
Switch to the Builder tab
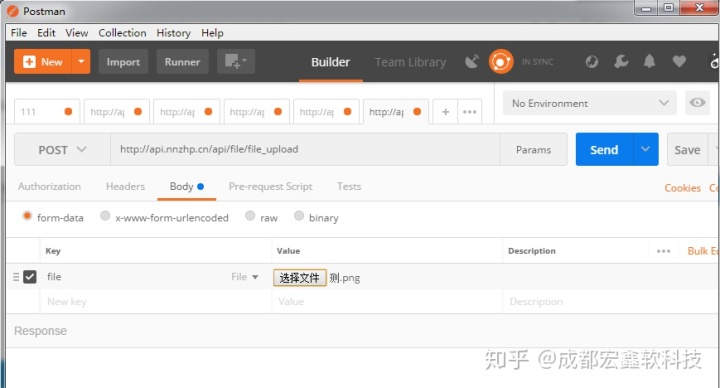coord(331,62)
